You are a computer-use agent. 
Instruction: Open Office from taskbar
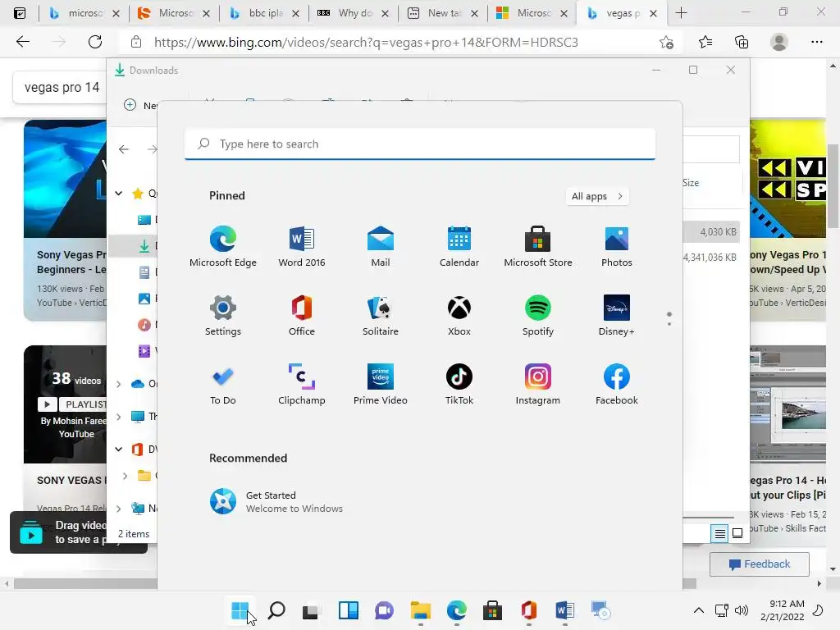[x=529, y=610]
